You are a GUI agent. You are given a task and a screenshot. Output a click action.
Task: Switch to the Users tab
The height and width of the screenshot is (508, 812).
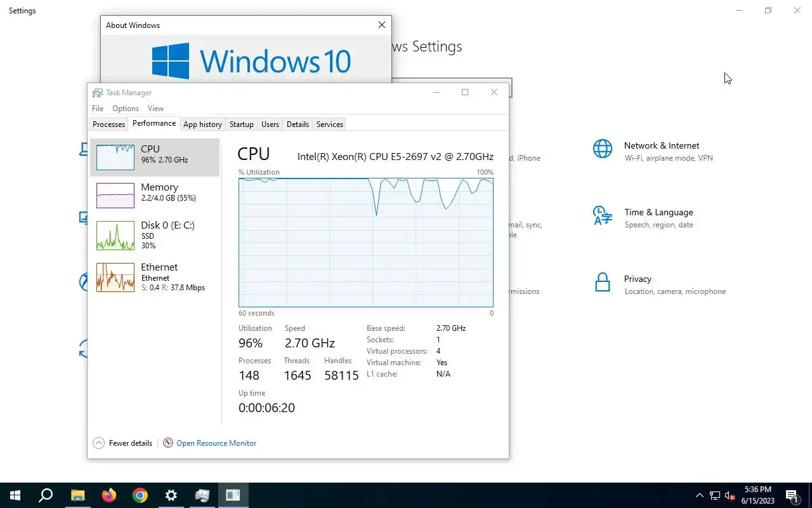point(270,124)
